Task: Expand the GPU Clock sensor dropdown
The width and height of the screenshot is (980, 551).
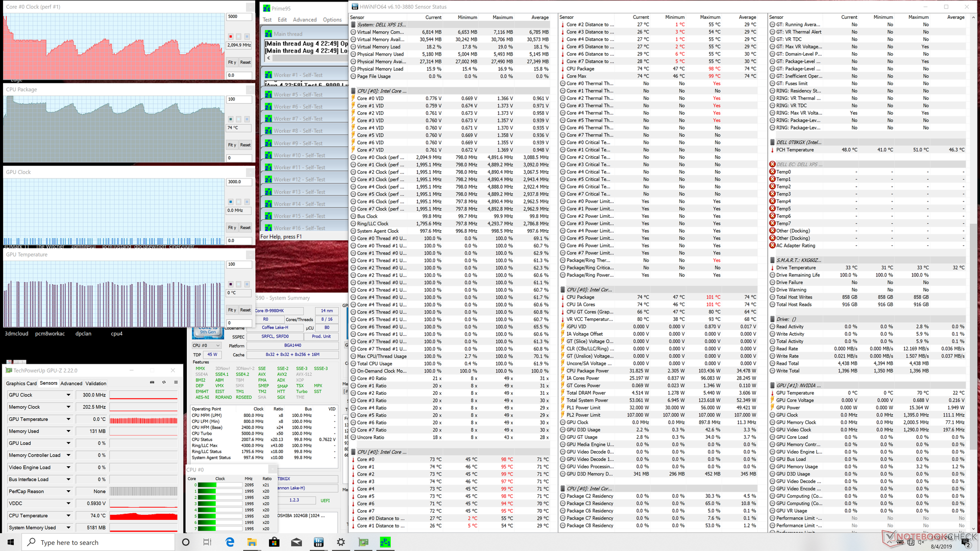Action: [68, 395]
